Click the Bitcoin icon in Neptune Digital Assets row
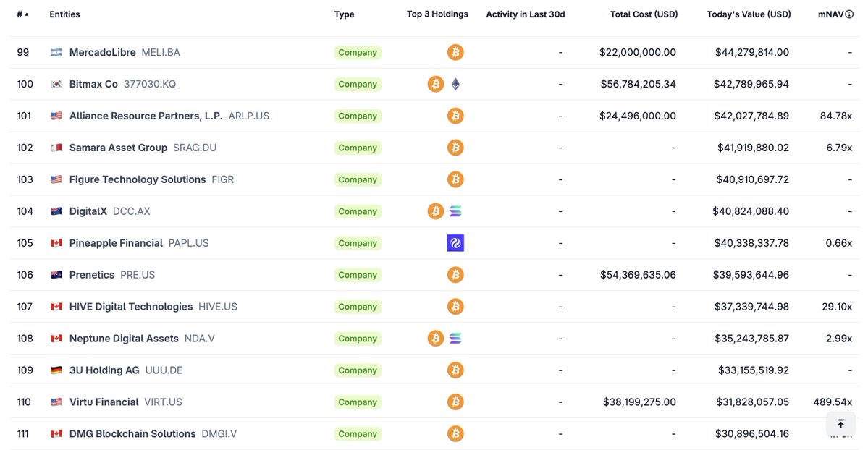 click(436, 338)
